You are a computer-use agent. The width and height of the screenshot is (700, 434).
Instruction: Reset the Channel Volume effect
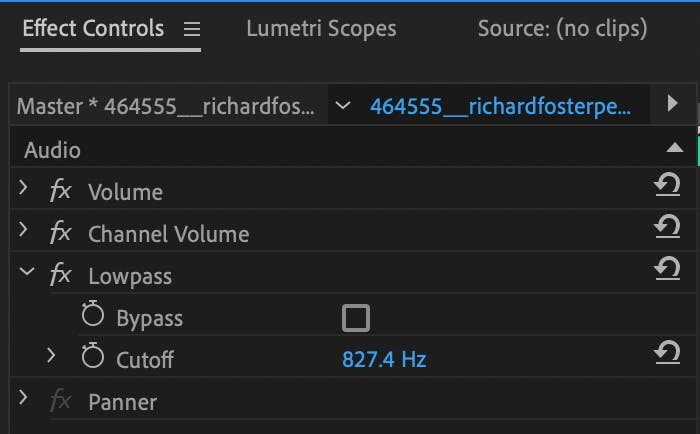pyautogui.click(x=667, y=229)
